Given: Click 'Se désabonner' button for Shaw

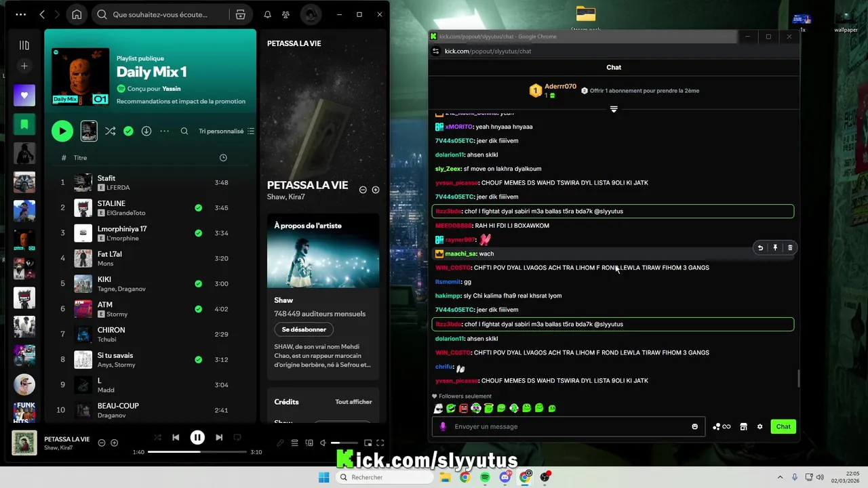Looking at the screenshot, I should tap(304, 329).
